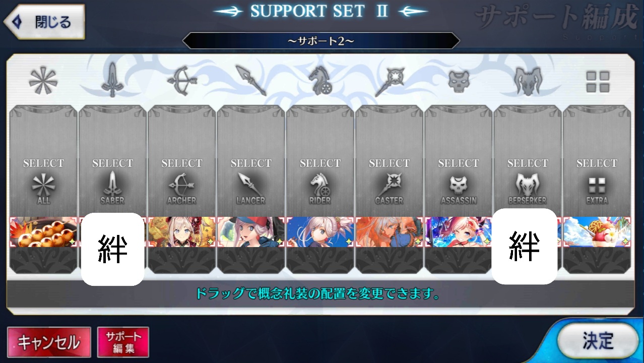Click the 決定 confirm button
The image size is (644, 363).
coord(598,341)
